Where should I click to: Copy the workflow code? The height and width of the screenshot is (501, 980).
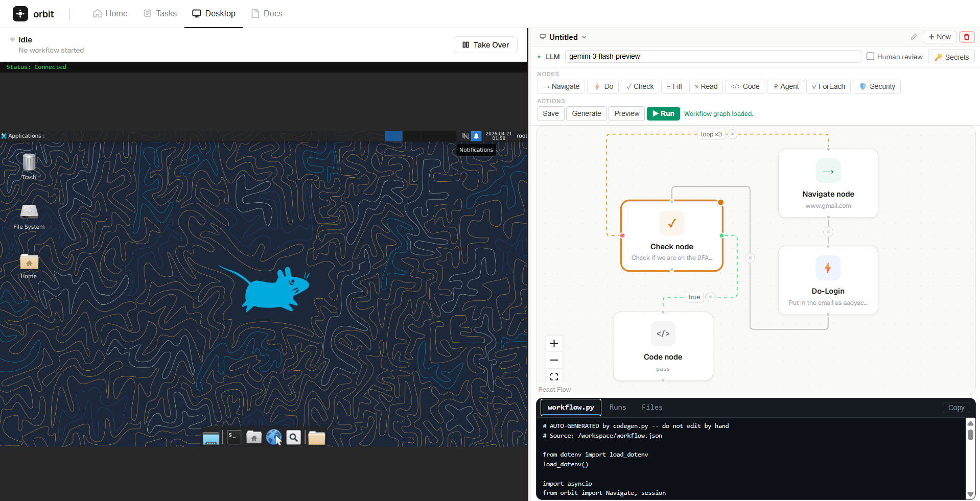click(x=956, y=408)
